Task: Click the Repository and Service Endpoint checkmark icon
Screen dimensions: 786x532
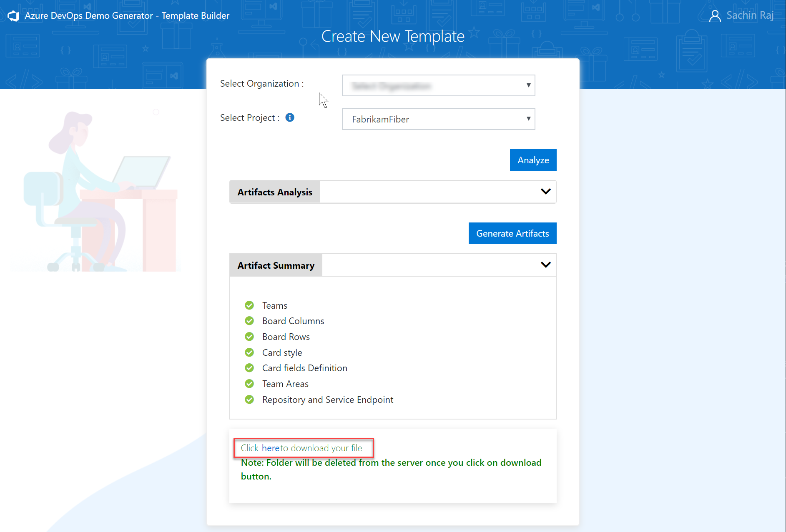Action: pyautogui.click(x=249, y=400)
